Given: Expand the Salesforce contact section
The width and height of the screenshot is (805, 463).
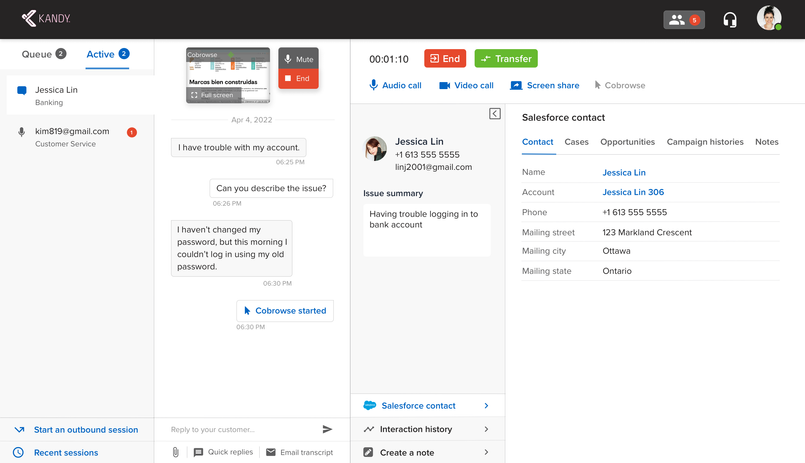Looking at the screenshot, I should (428, 406).
